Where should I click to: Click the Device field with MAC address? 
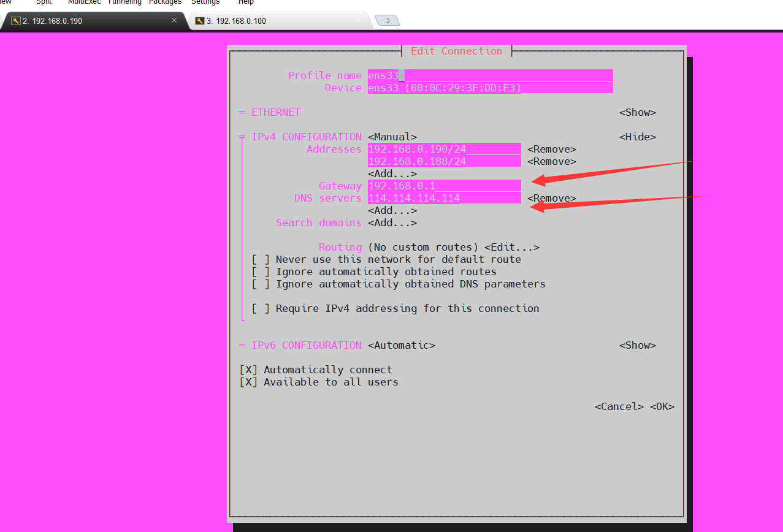tap(491, 88)
